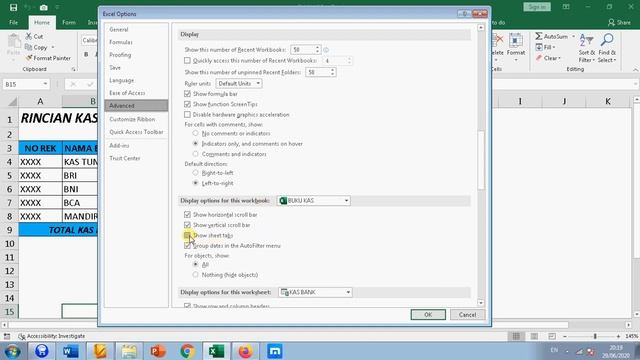The image size is (640, 360).
Task: Enable Disable hardware graphics acceleration
Action: pos(187,115)
